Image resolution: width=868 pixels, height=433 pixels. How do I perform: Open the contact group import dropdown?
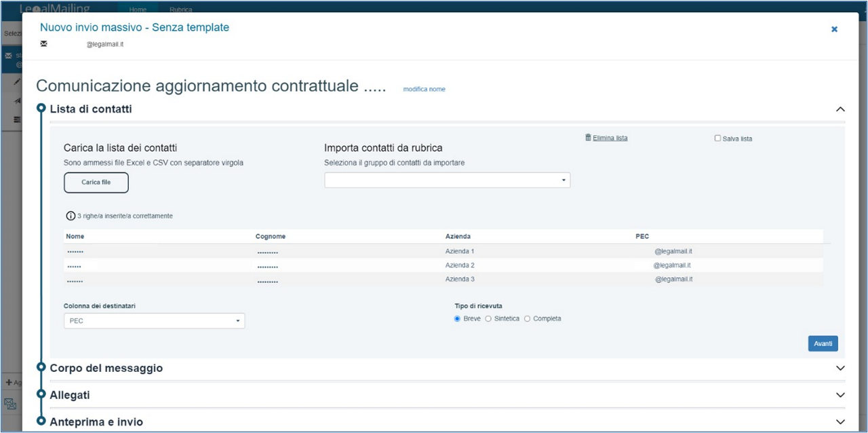pos(447,180)
